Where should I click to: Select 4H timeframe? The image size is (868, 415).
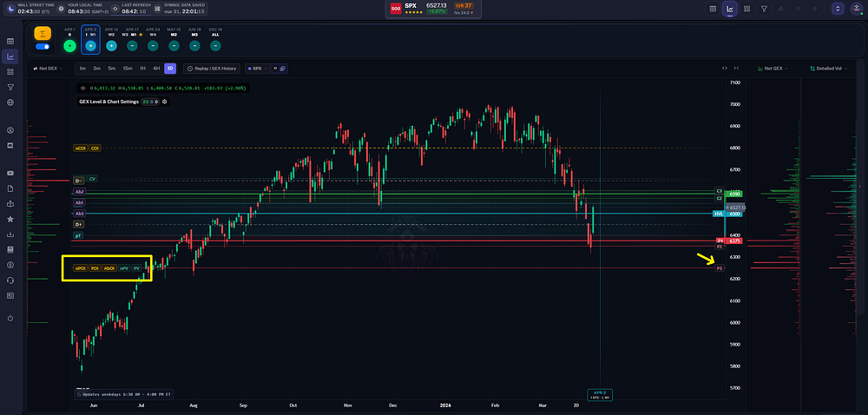click(156, 69)
